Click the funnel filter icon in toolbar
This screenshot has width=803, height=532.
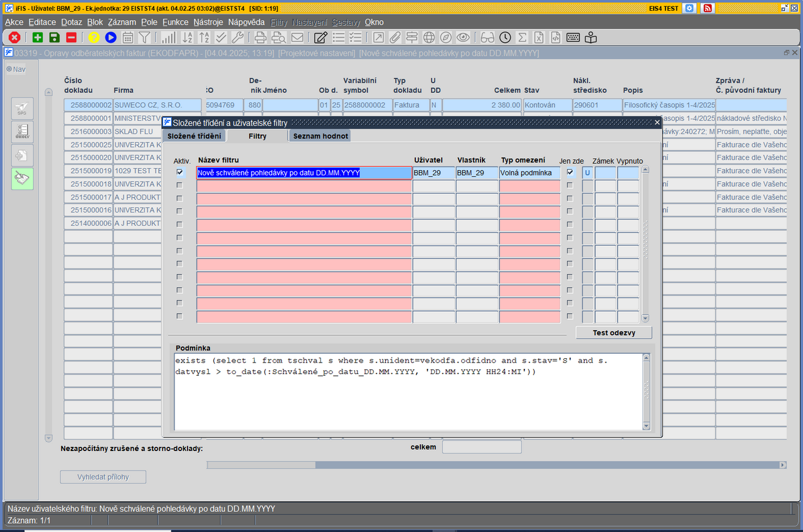[x=144, y=38]
